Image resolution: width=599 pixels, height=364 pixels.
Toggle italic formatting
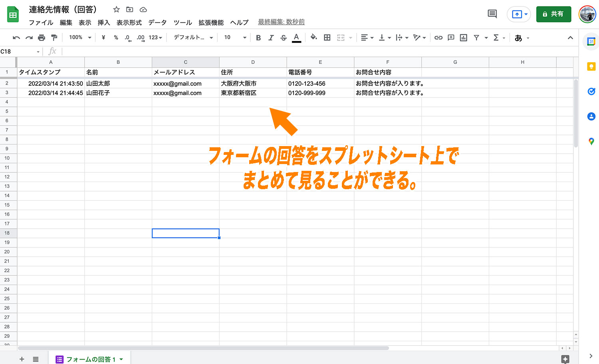point(271,38)
